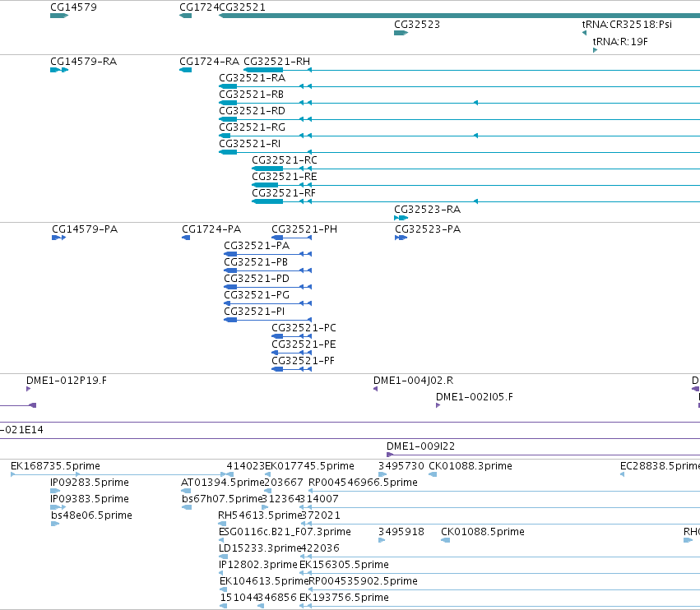Click the CG32521-PE protein label
700x610 pixels.
coord(304,344)
